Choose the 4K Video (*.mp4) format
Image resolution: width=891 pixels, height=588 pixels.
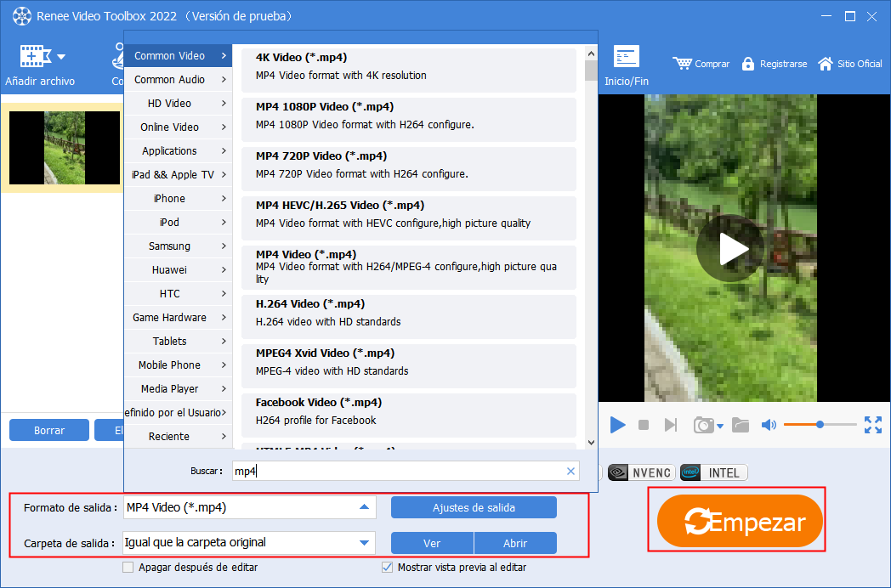[x=409, y=70]
